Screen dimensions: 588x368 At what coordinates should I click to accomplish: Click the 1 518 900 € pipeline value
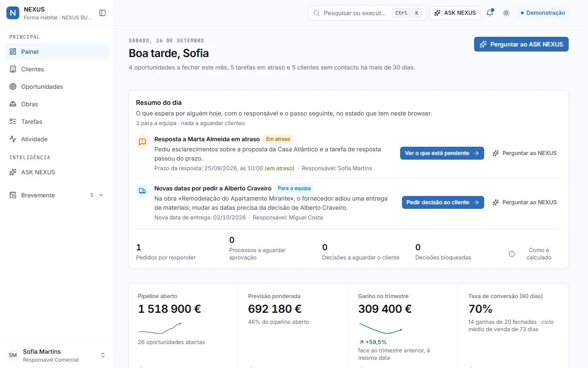point(170,309)
